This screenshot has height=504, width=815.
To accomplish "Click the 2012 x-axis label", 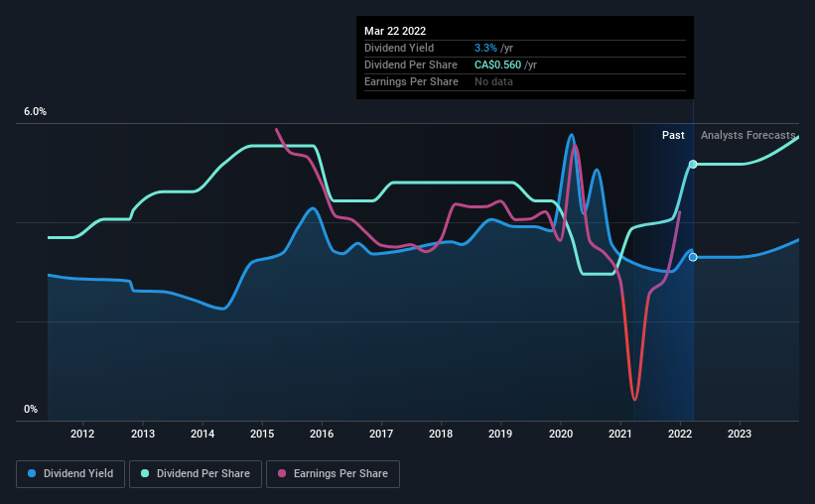I will point(82,434).
